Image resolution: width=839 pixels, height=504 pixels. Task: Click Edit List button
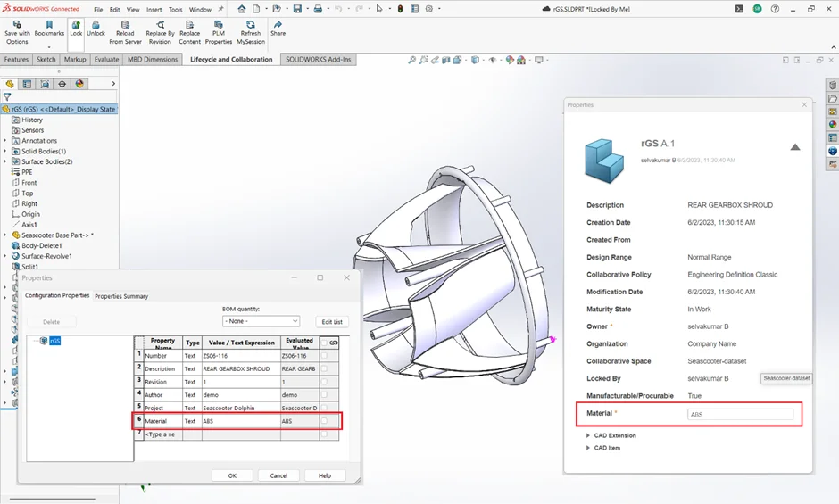(x=332, y=321)
